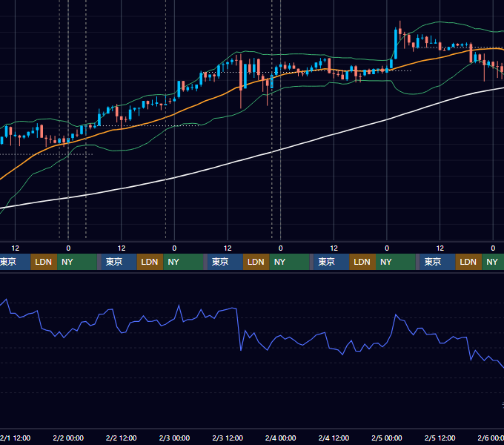This screenshot has width=504, height=445.
Task: Select the LDN session block on 2/5
Action: (468, 262)
